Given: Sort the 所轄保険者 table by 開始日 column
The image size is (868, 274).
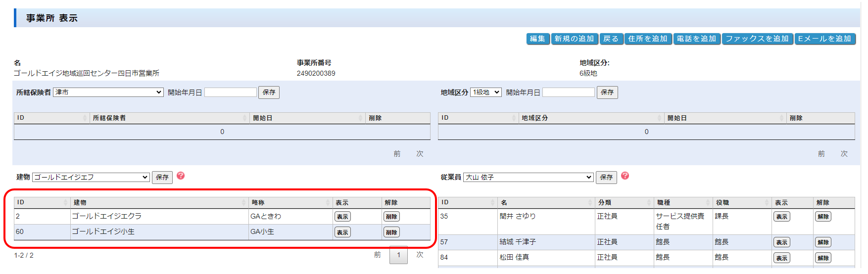Looking at the screenshot, I should tap(307, 118).
